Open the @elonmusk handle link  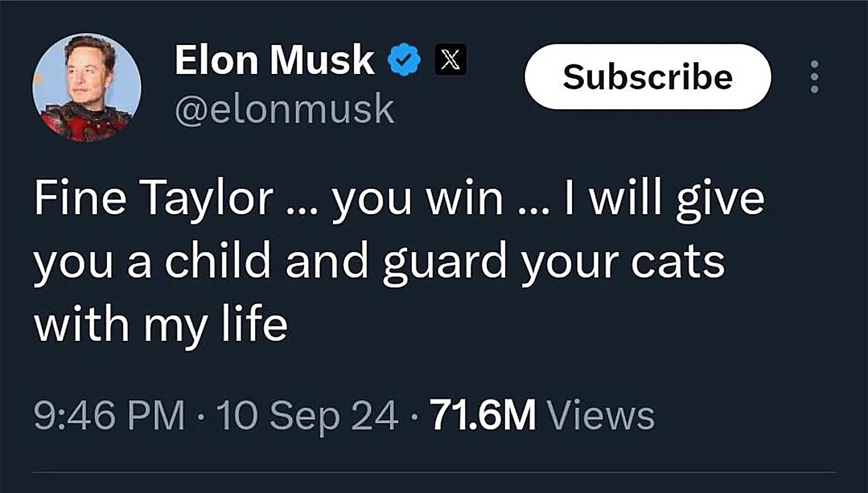285,109
